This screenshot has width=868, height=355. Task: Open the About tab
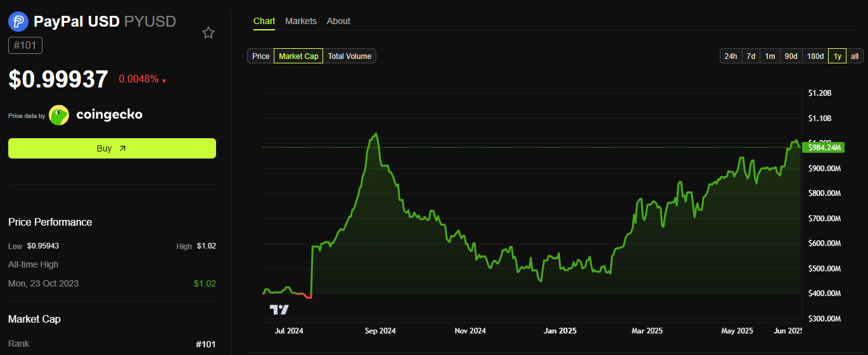338,21
